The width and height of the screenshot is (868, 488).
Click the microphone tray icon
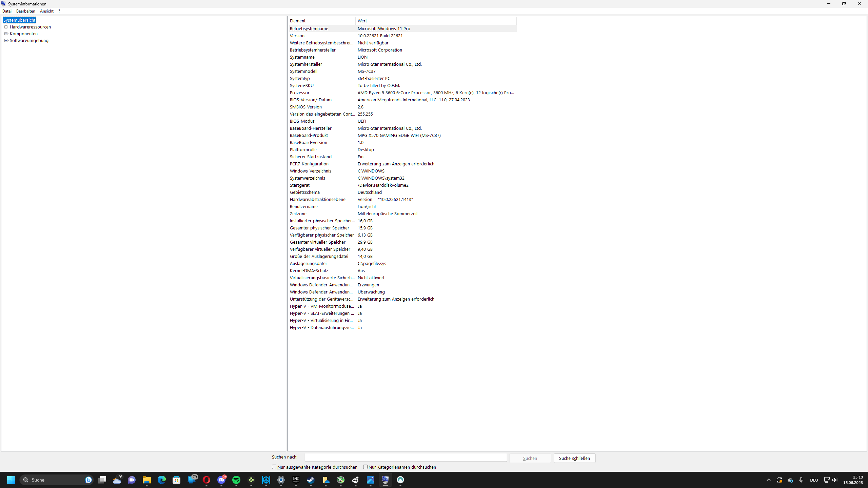(x=801, y=480)
